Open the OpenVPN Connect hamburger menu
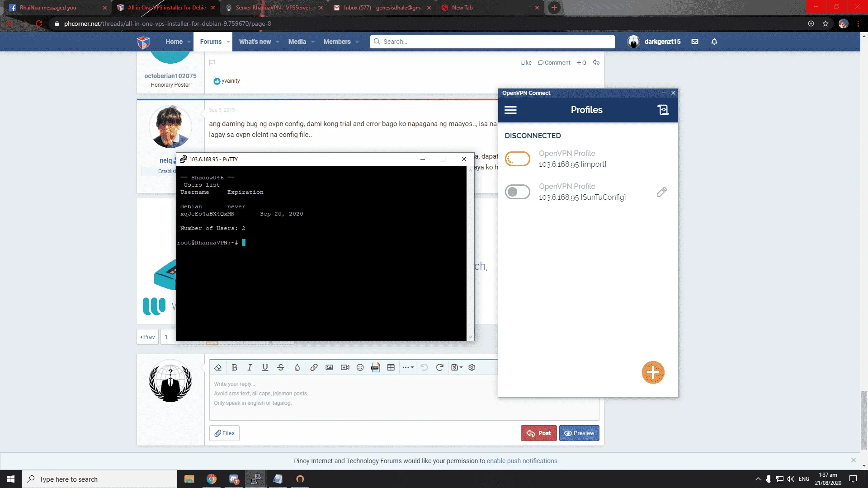This screenshot has height=488, width=868. point(510,110)
